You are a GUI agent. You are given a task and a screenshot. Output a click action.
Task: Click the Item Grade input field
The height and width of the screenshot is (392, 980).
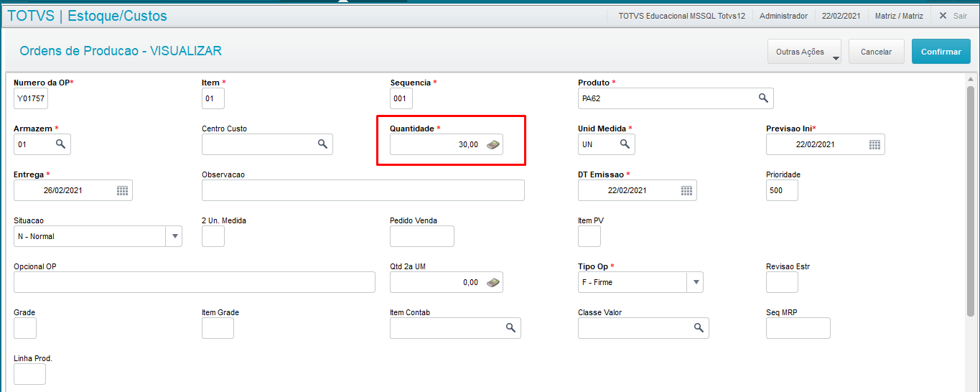218,328
